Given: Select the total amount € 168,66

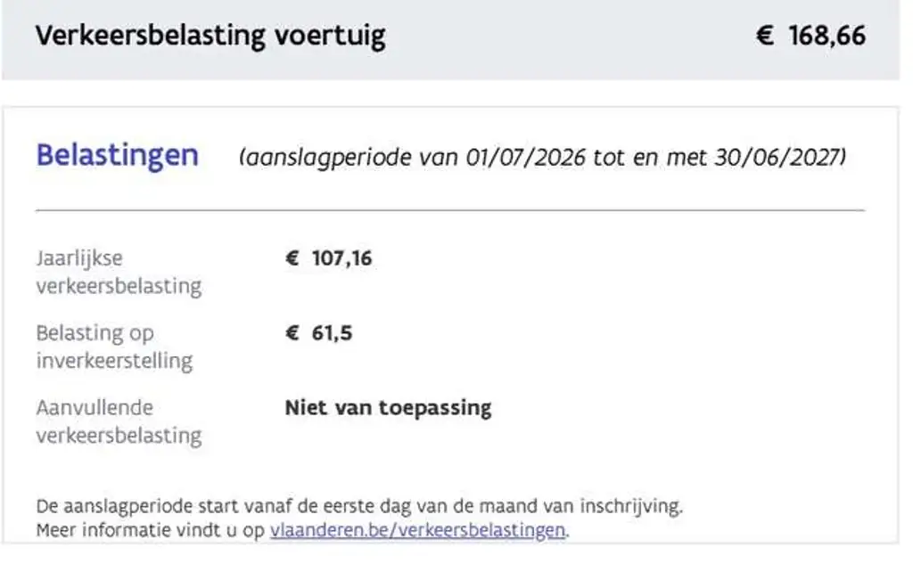Looking at the screenshot, I should tap(810, 36).
